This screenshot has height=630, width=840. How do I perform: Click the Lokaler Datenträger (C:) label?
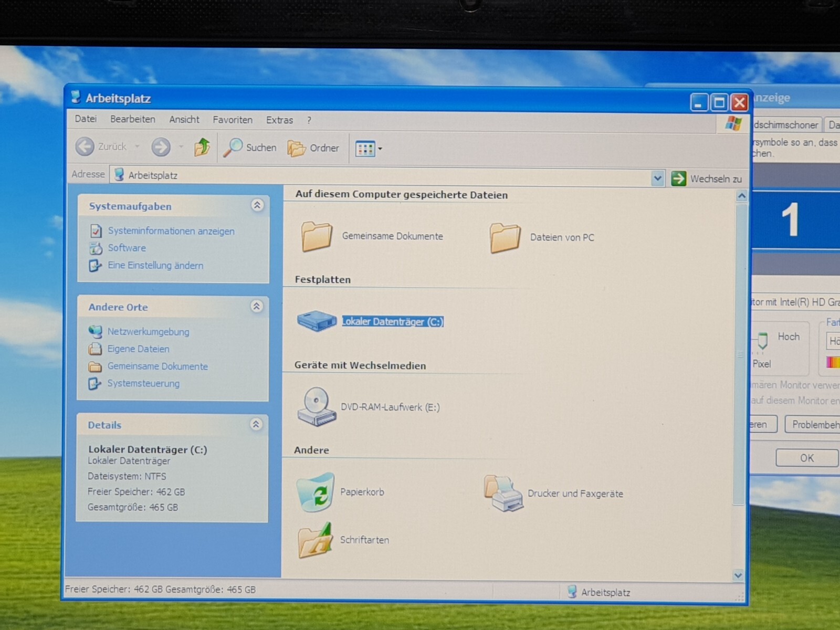click(393, 321)
